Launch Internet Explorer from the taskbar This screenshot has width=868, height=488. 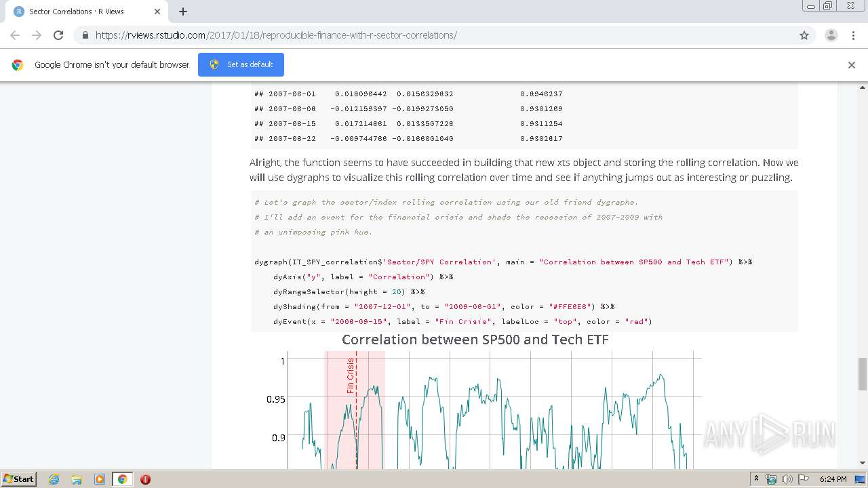(54, 479)
